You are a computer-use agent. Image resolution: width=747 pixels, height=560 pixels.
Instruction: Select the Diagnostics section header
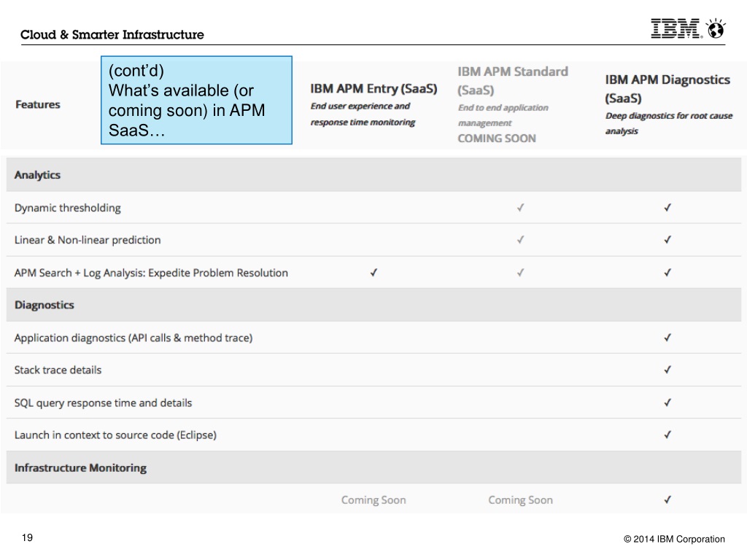click(373, 305)
